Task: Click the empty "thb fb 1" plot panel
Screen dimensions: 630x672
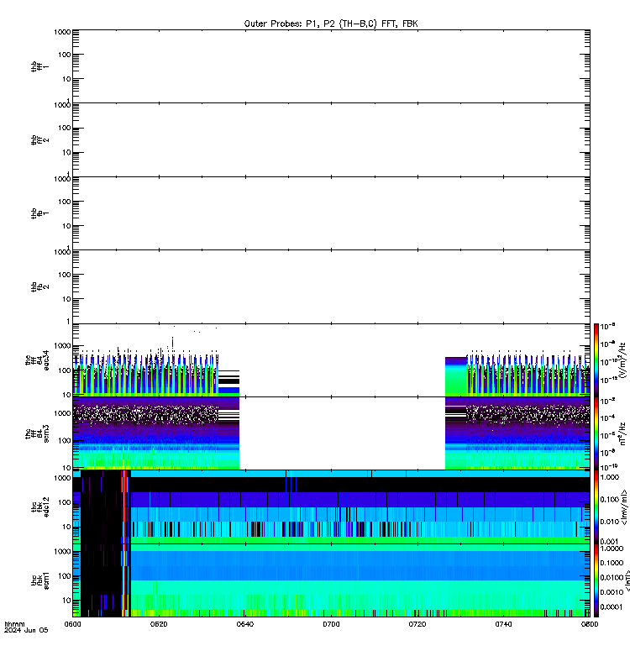Action: pos(331,213)
